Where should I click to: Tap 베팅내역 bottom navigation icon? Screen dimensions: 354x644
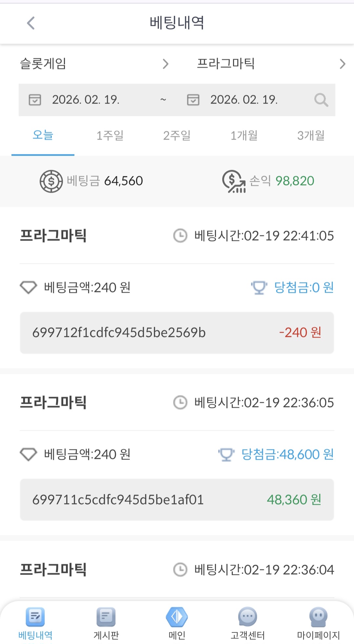click(x=35, y=616)
